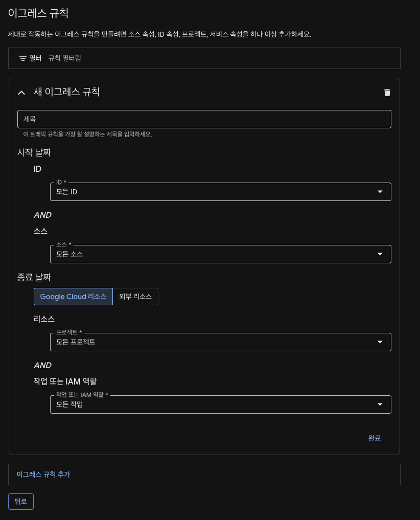420x520 pixels.
Task: Click the arrow icon of 소스 dropdown
Action: click(380, 254)
